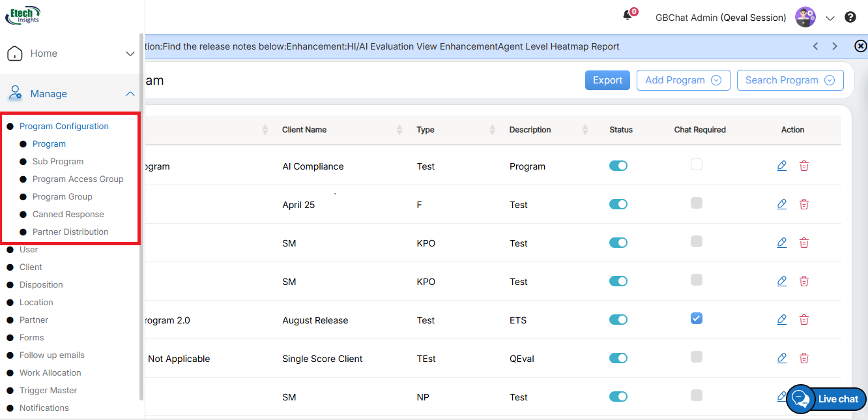Go to next release note announcement

835,46
